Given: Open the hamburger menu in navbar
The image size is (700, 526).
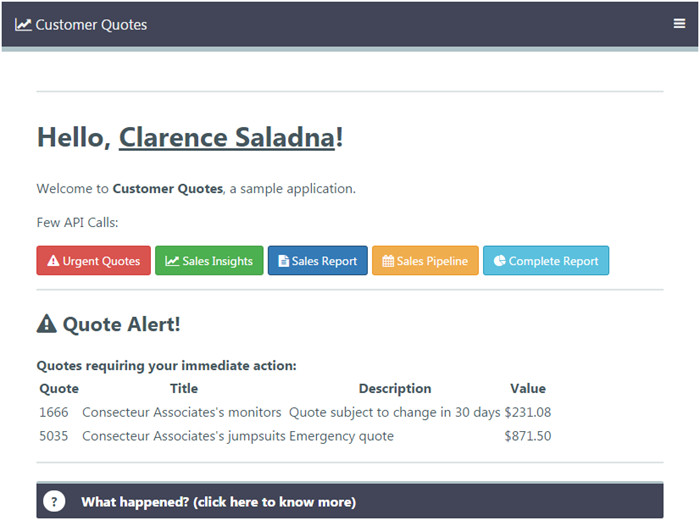Looking at the screenshot, I should click(x=679, y=23).
